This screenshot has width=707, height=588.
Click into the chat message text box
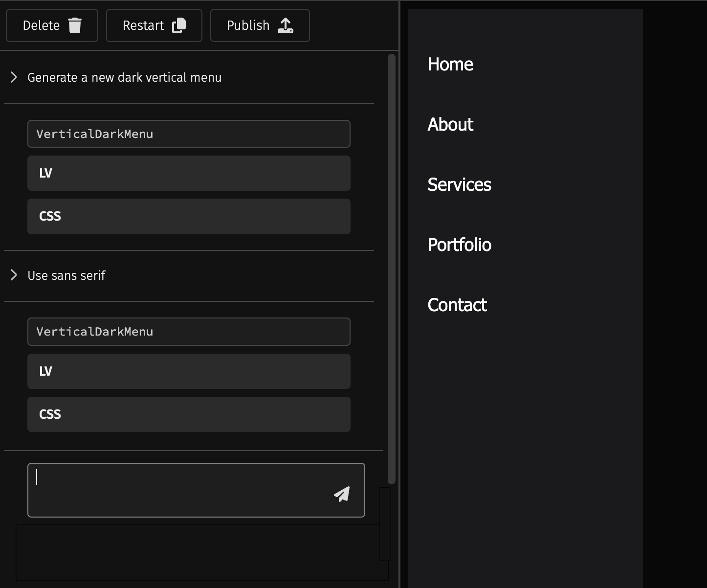point(181,490)
